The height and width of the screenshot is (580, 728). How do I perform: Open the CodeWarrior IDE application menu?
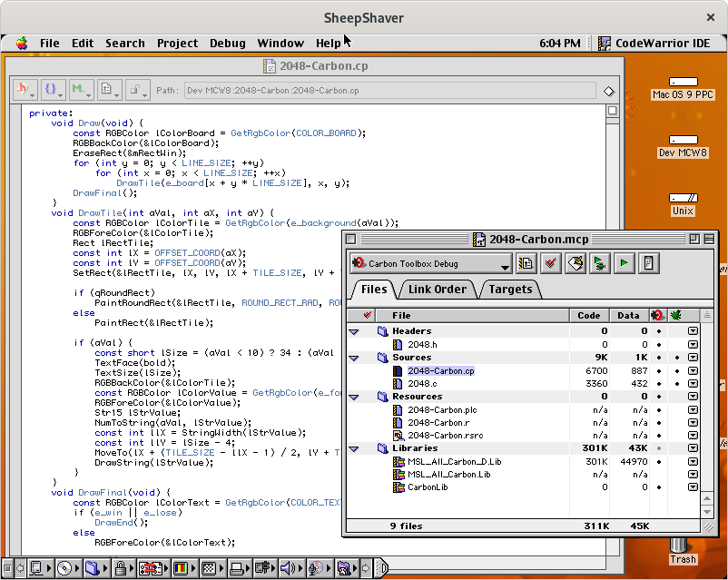[654, 44]
